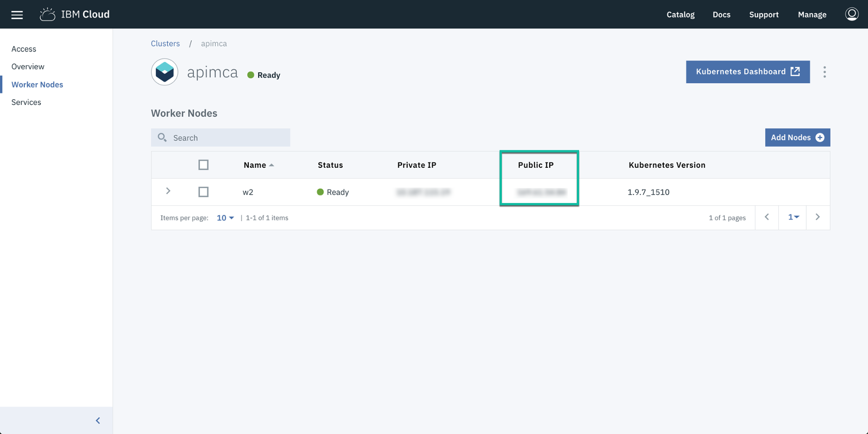Click the apimca cluster hexagon icon
This screenshot has height=434, width=868.
click(165, 72)
